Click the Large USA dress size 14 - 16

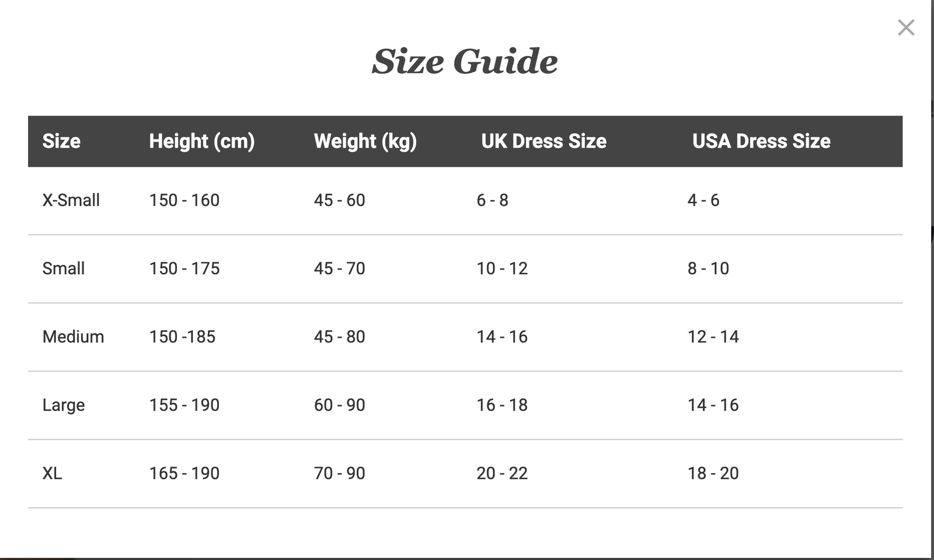tap(713, 405)
